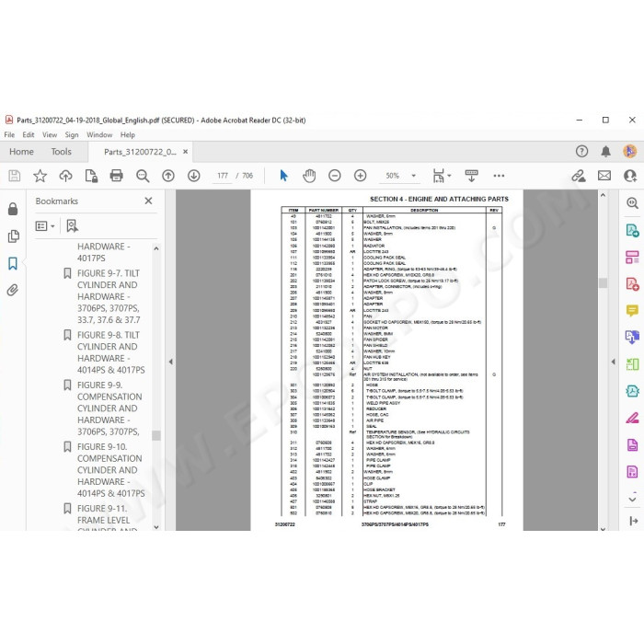Open the Compress PDF tool
This screenshot has height=644, width=644.
632,391
